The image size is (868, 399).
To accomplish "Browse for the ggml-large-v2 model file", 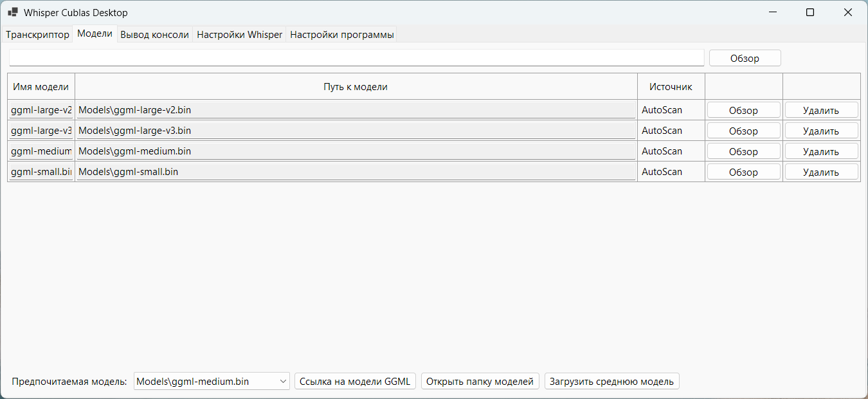I will (743, 109).
